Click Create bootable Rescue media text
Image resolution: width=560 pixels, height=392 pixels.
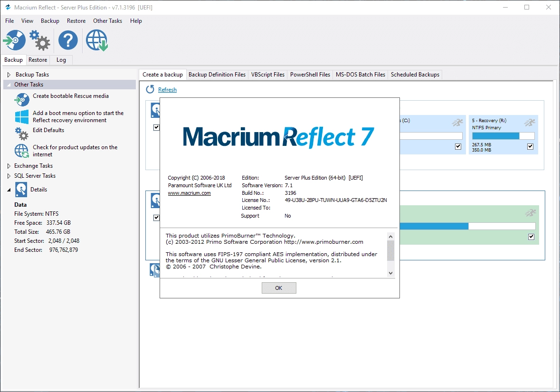coord(71,96)
